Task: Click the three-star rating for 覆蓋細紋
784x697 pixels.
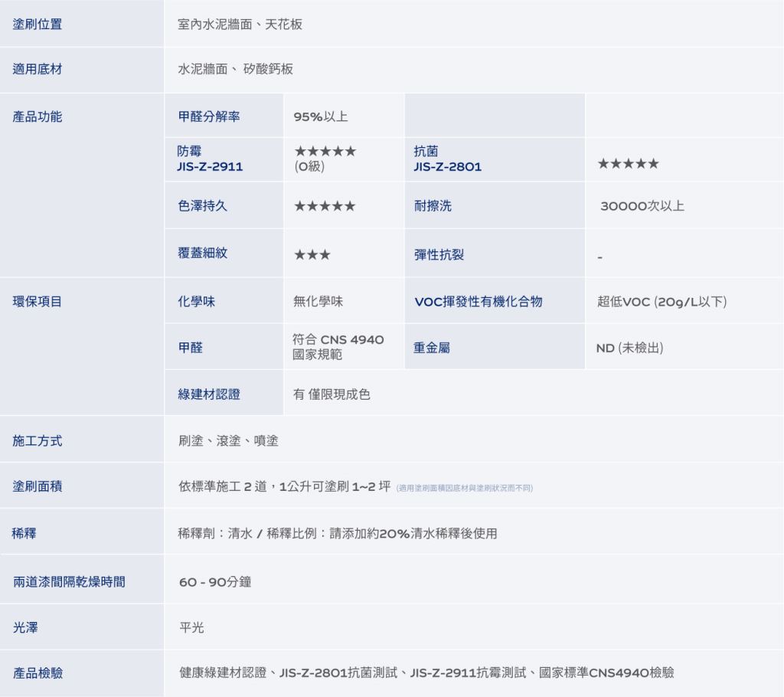Action: point(312,255)
